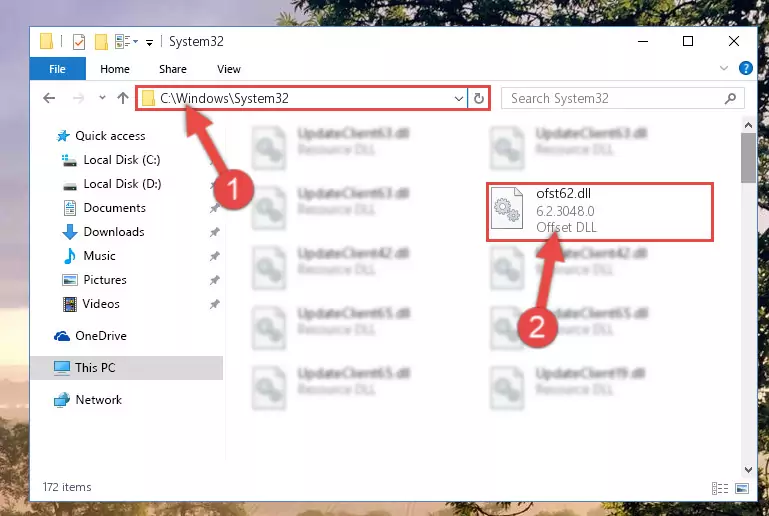Image resolution: width=769 pixels, height=516 pixels.
Task: Switch to the Share ribbon tab
Action: click(173, 69)
